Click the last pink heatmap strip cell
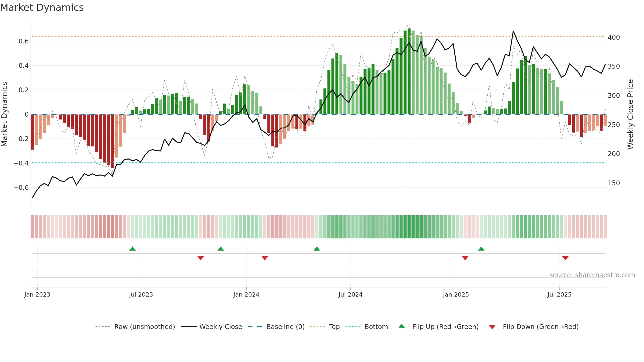Image resolution: width=644 pixels, height=362 pixels. click(605, 227)
